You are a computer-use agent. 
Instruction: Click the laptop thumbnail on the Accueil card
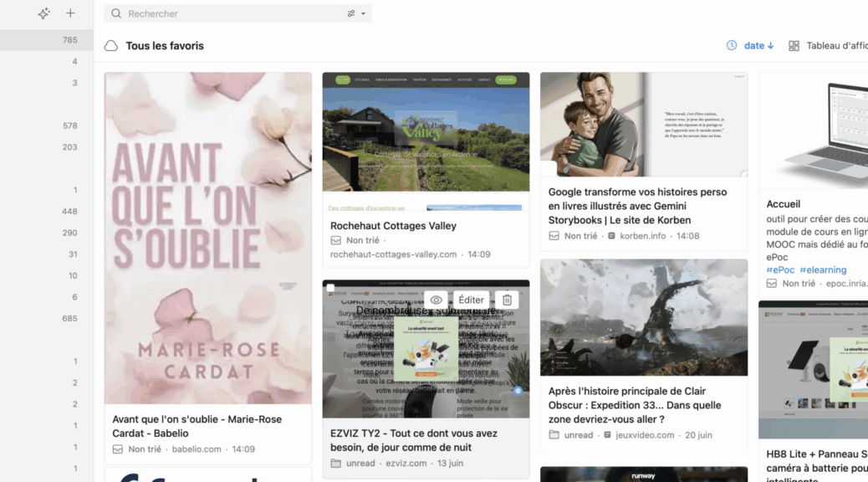pos(813,131)
